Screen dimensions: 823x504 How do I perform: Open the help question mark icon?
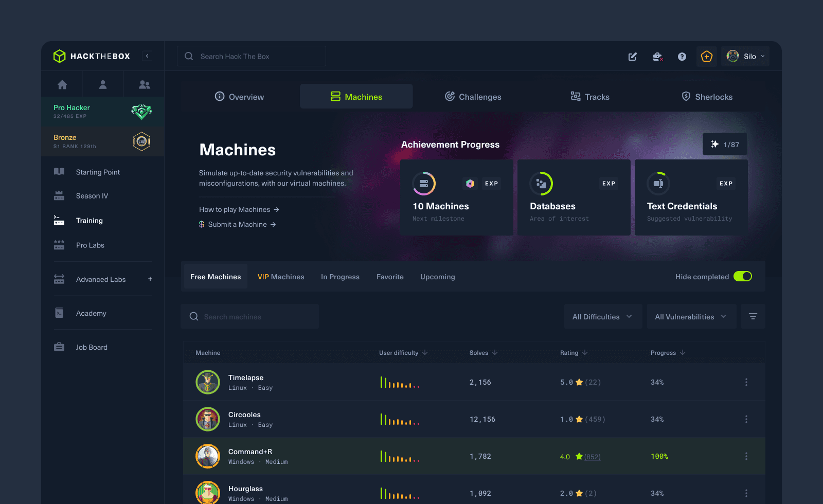coord(682,57)
